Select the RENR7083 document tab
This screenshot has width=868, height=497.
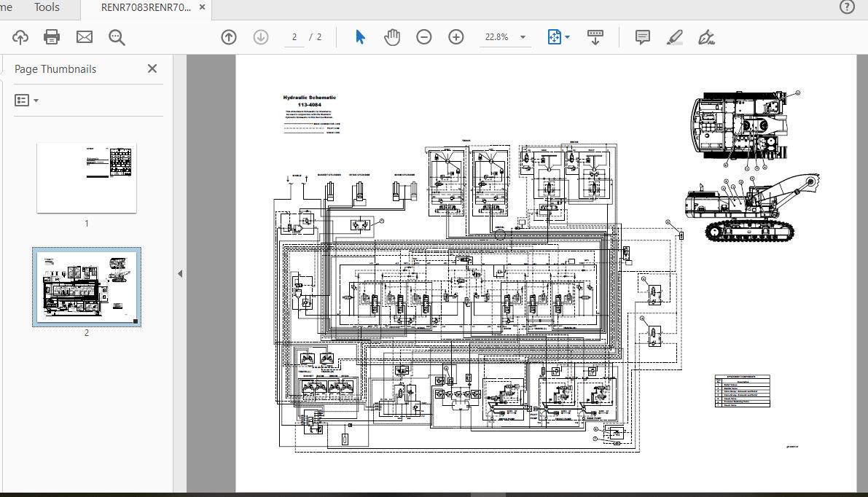click(146, 7)
